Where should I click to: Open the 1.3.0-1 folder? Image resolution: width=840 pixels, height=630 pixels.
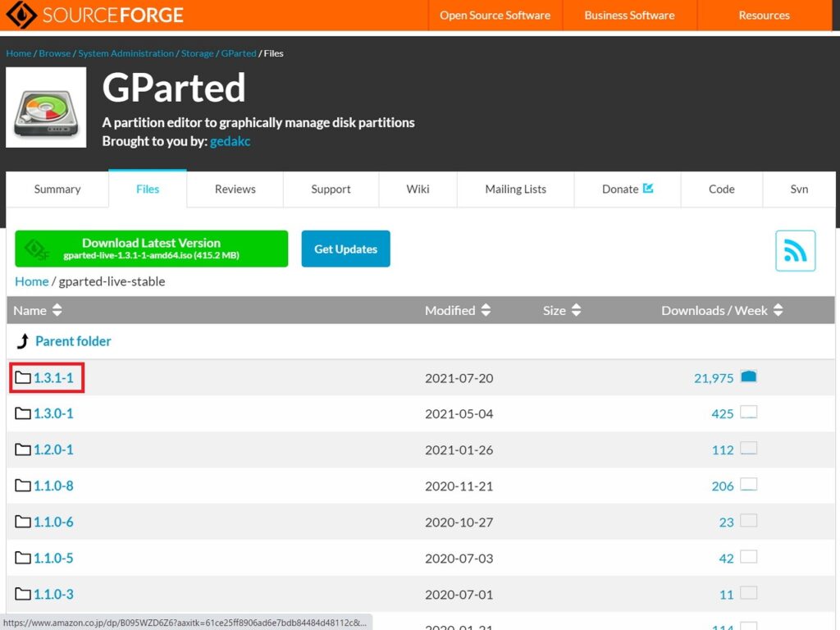point(53,413)
